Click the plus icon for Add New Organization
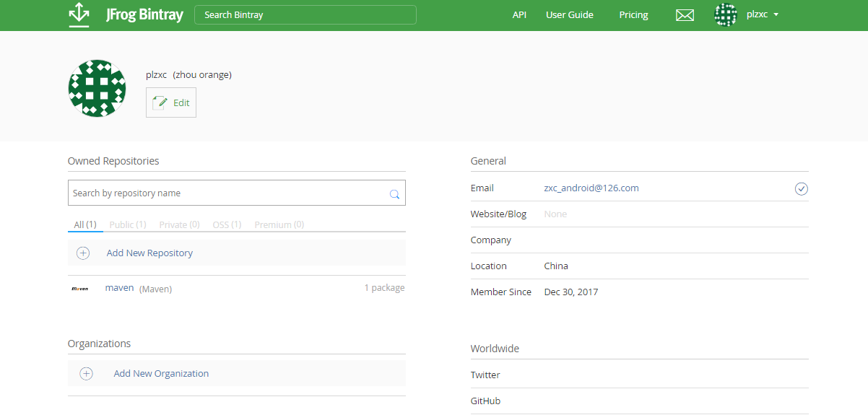Viewport: 868px width, 415px height. (86, 373)
